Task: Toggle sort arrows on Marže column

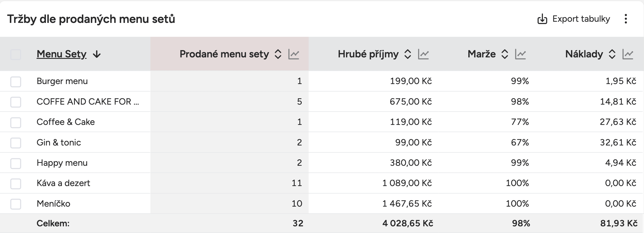Action: click(x=505, y=54)
